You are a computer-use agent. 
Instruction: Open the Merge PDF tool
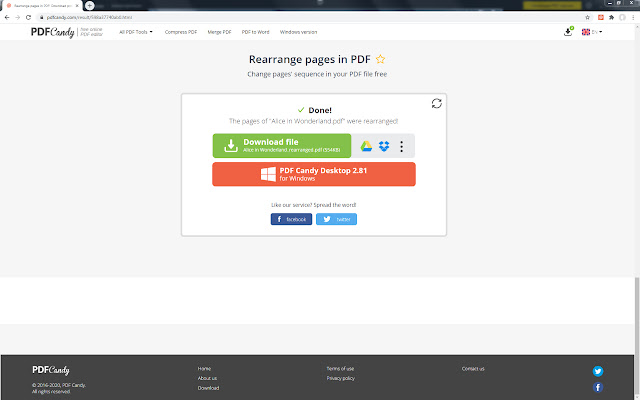coord(219,32)
